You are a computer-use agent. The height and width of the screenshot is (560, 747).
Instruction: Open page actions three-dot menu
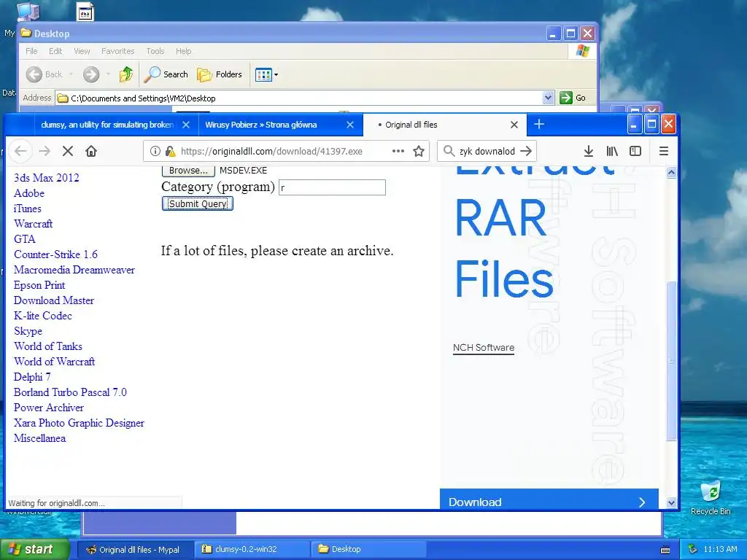(x=398, y=152)
